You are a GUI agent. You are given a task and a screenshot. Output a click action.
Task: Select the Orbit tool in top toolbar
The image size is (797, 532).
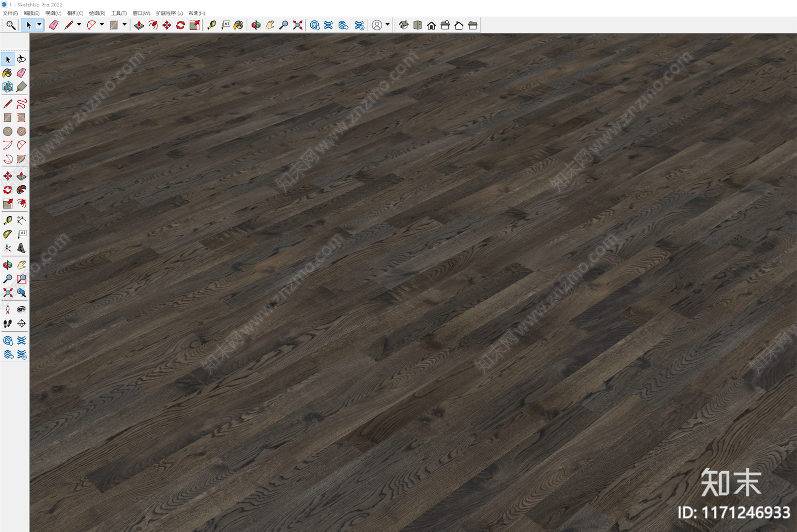256,25
